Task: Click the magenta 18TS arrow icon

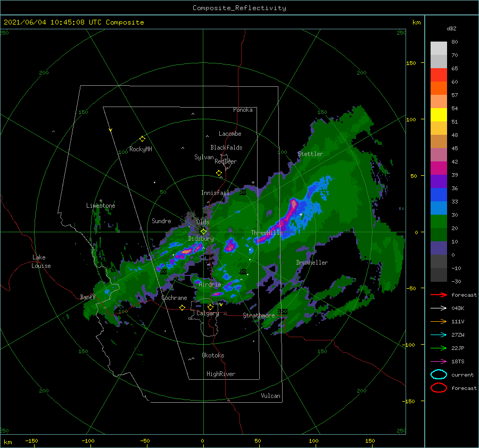Action: pos(439,362)
